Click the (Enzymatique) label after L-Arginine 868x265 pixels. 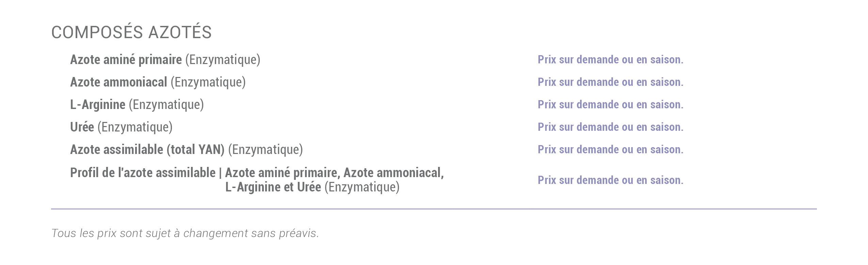coord(166,105)
